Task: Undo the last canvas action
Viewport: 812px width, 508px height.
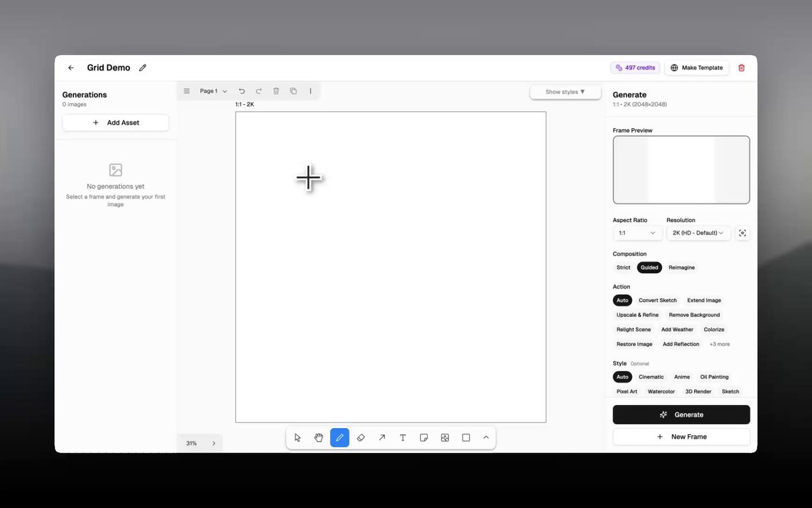Action: [242, 91]
